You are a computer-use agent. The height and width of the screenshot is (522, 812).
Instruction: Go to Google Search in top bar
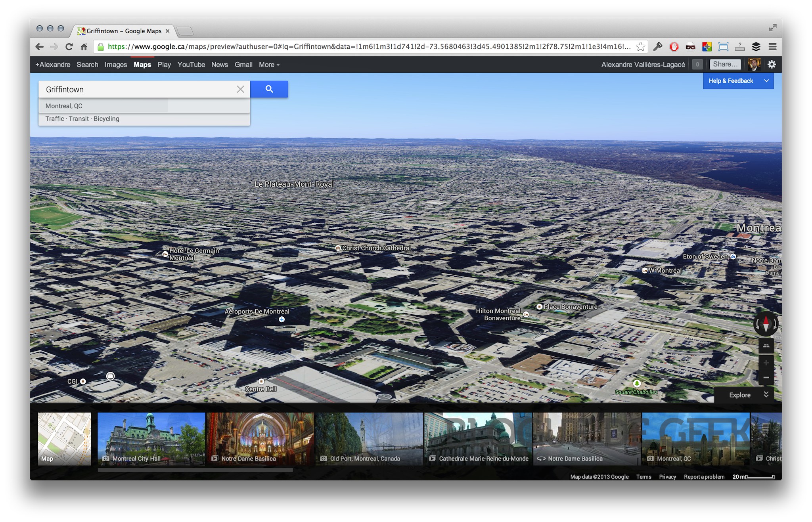coord(87,65)
